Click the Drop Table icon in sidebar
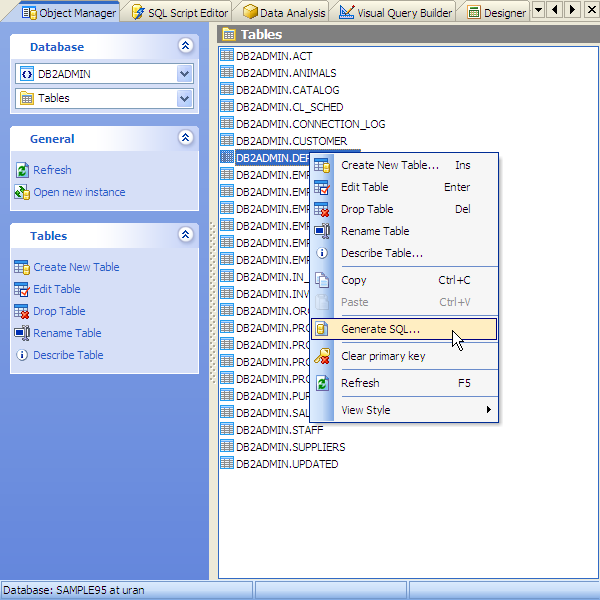The image size is (600, 600). [22, 311]
